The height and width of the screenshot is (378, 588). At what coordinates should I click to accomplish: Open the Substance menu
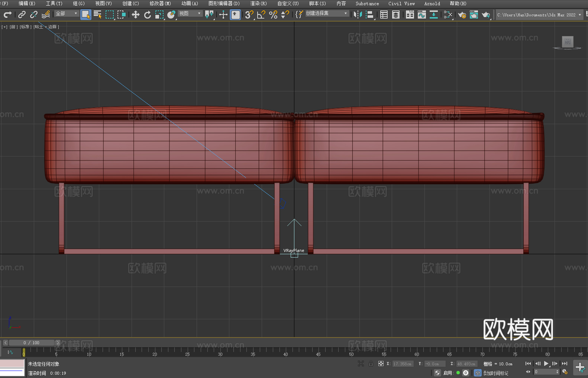tap(367, 3)
